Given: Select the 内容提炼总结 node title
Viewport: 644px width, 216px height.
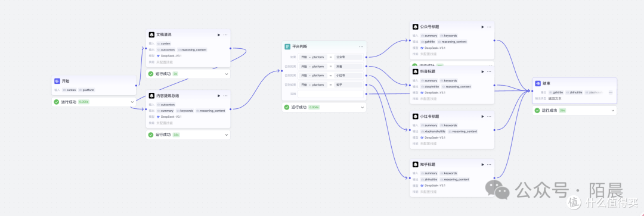Looking at the screenshot, I should coord(168,95).
